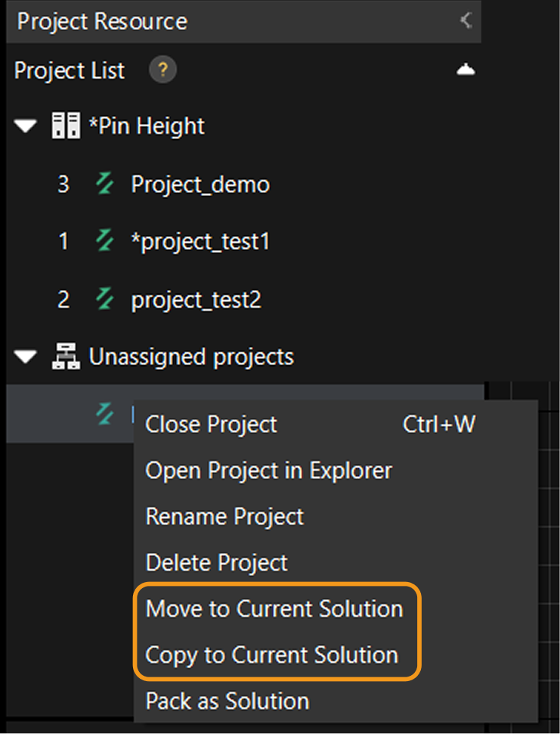
Task: Collapse the *Pin Height solution tree
Action: pyautogui.click(x=25, y=125)
